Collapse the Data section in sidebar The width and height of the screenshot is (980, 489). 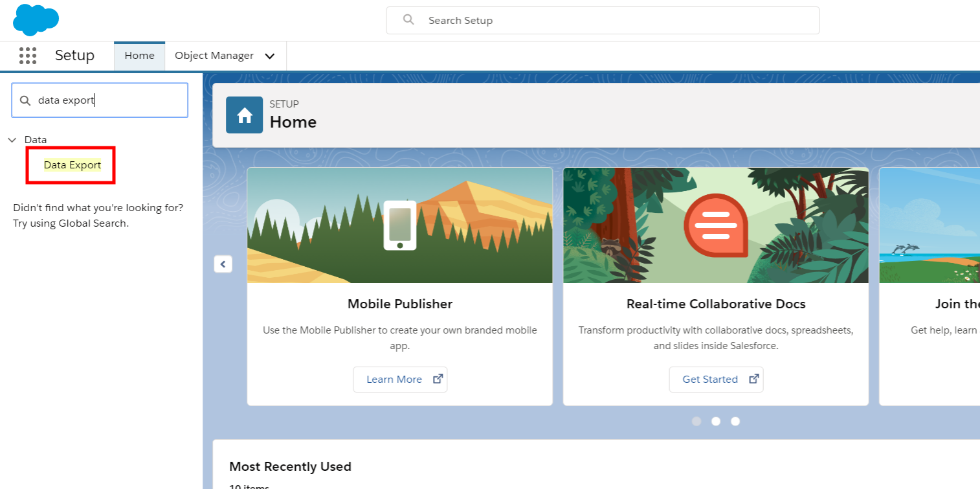(x=12, y=140)
